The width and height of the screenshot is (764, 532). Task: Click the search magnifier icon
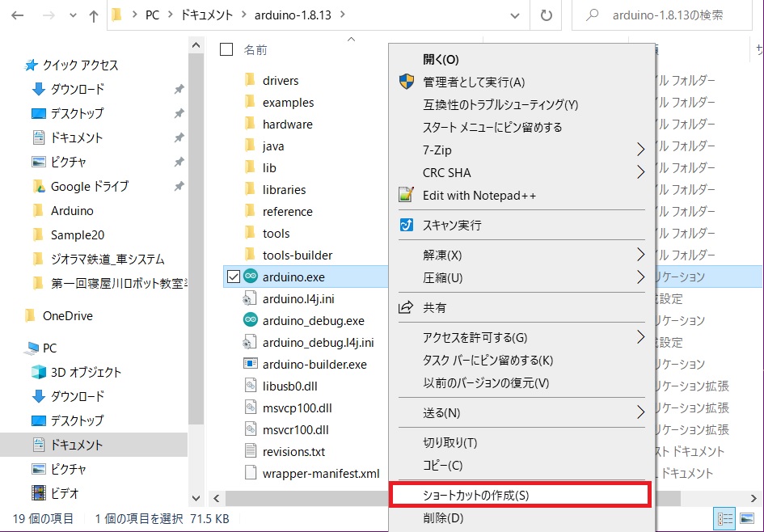coord(592,15)
